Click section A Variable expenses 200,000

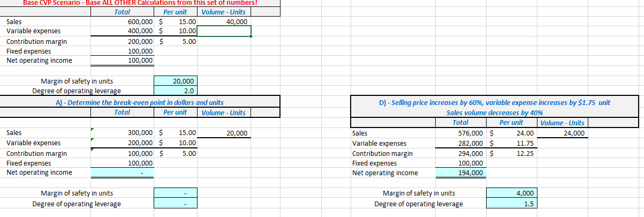[122, 143]
